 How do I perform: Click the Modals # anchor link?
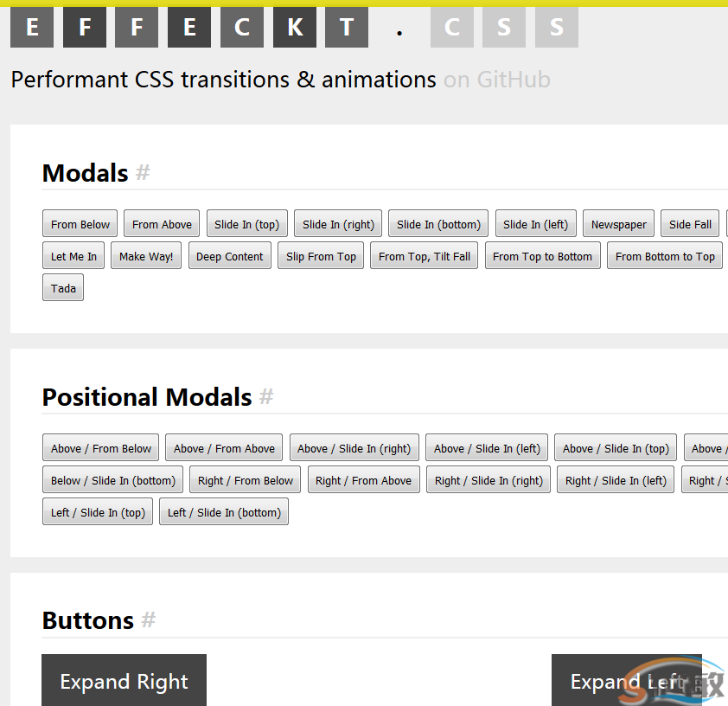tap(143, 173)
